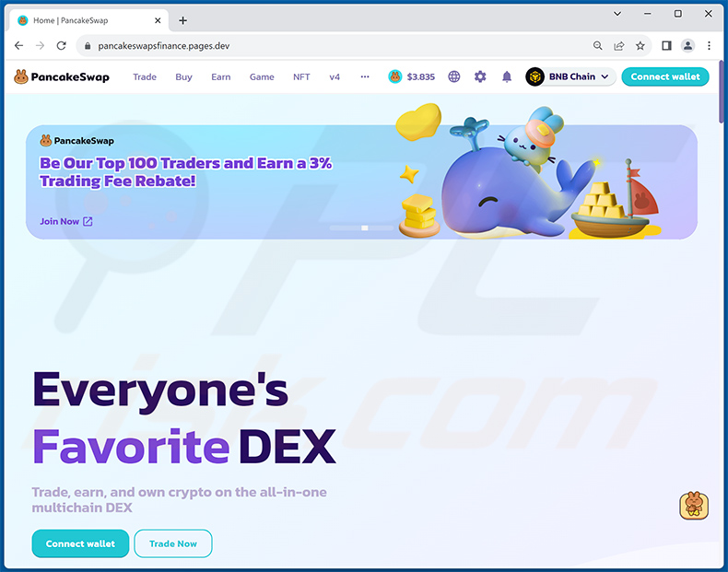Open the floating bunny helper icon

tap(694, 505)
